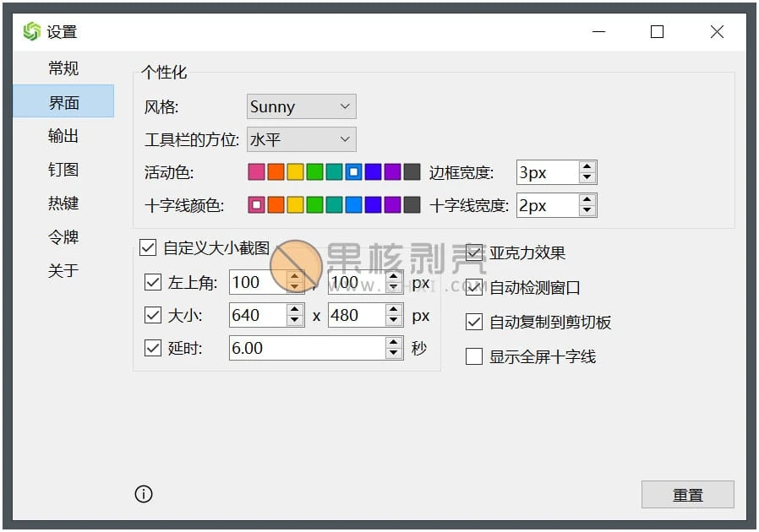Screen dimensions: 759x532
Task: Switch to the 常规 tab
Action: coord(63,68)
